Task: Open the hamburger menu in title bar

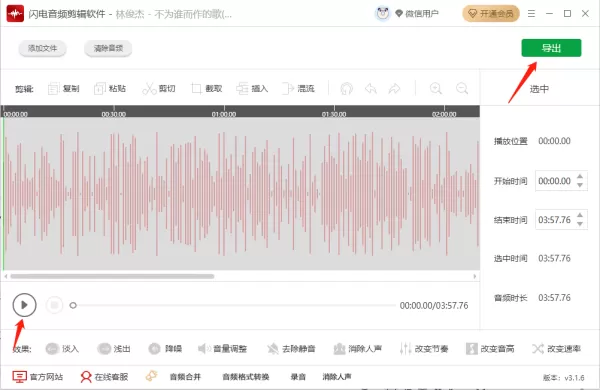Action: click(x=531, y=14)
